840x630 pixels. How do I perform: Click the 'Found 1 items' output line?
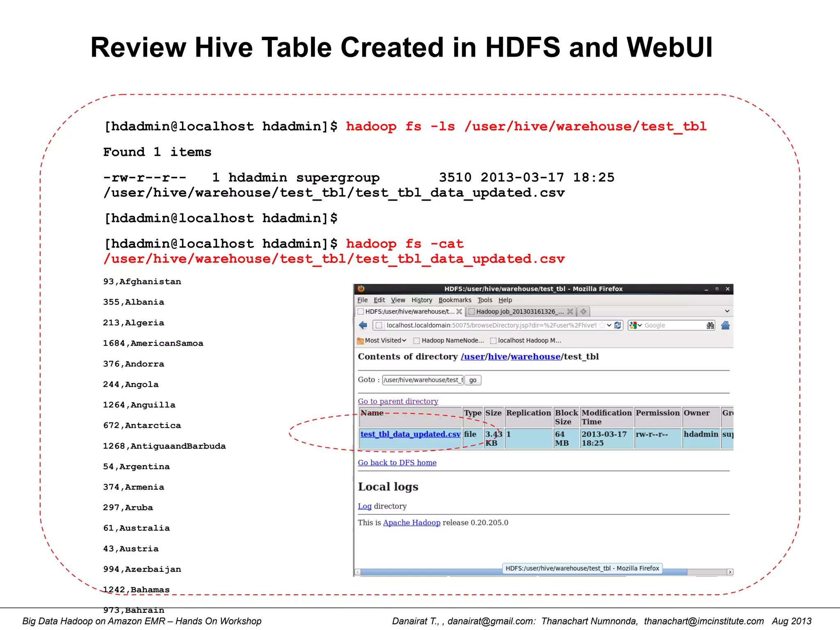(x=157, y=153)
